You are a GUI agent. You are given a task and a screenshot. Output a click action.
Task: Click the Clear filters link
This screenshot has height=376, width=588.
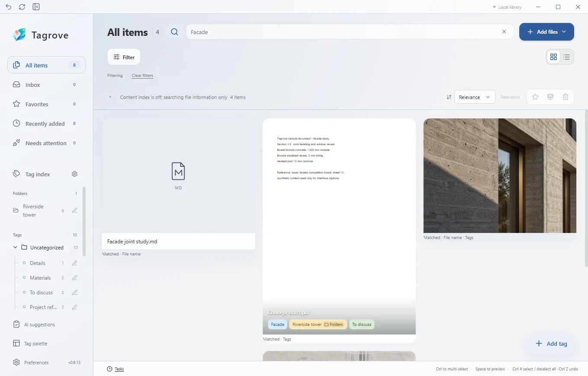click(x=142, y=76)
